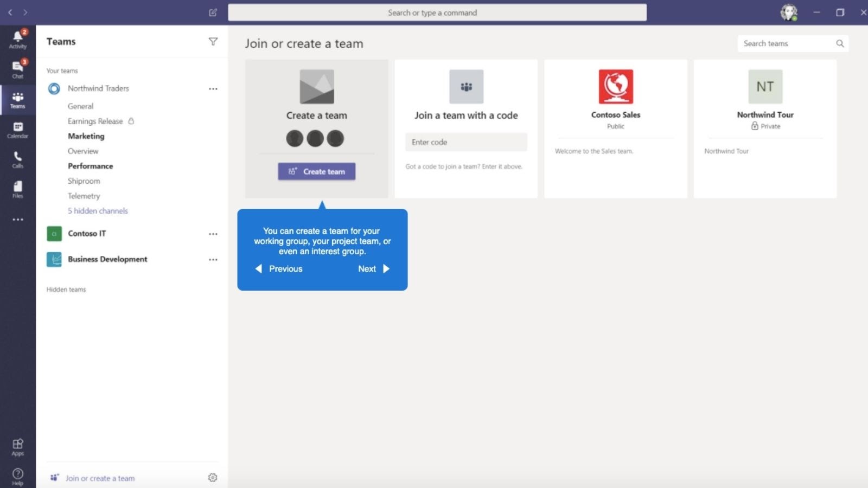
Task: Click the search teams magnifier icon
Action: (840, 43)
